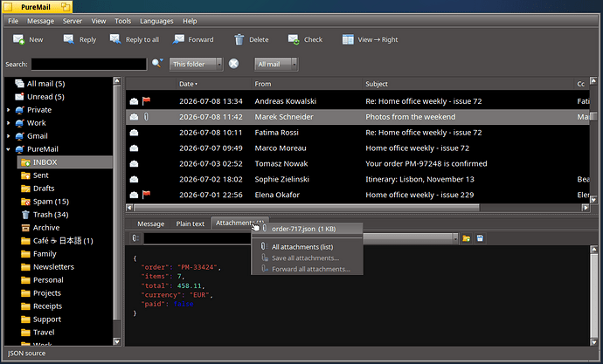
Task: Click the Spam folder icon
Action: click(x=25, y=201)
